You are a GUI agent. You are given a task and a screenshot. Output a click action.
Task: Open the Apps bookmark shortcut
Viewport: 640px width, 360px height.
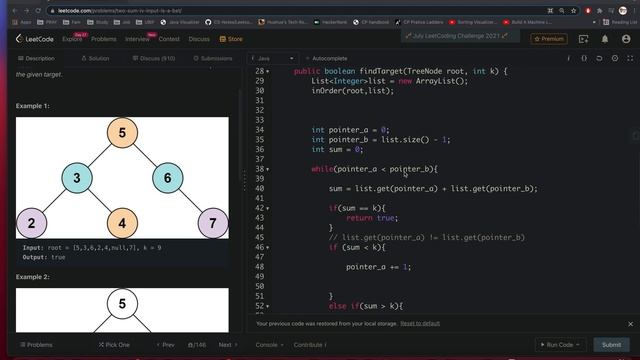(22, 22)
